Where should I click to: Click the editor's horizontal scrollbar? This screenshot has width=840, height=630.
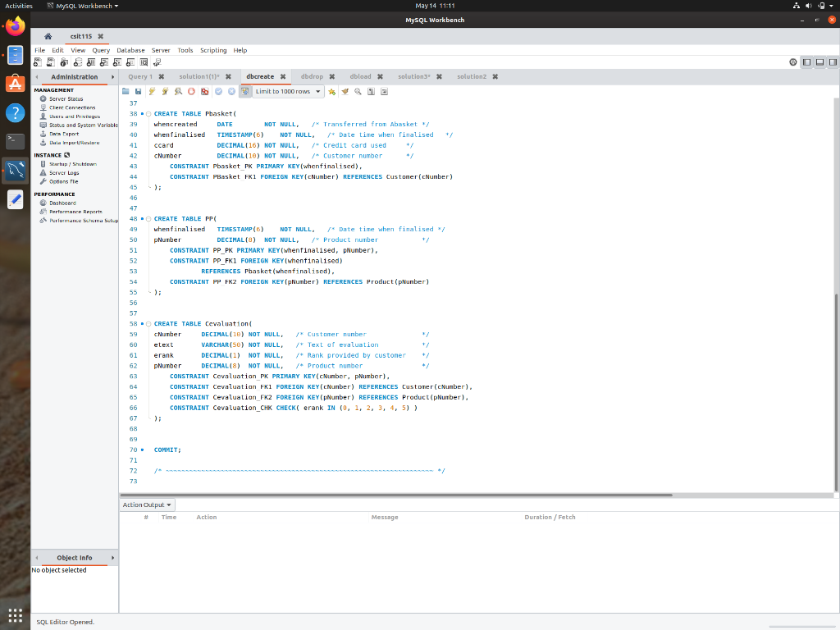pos(394,495)
